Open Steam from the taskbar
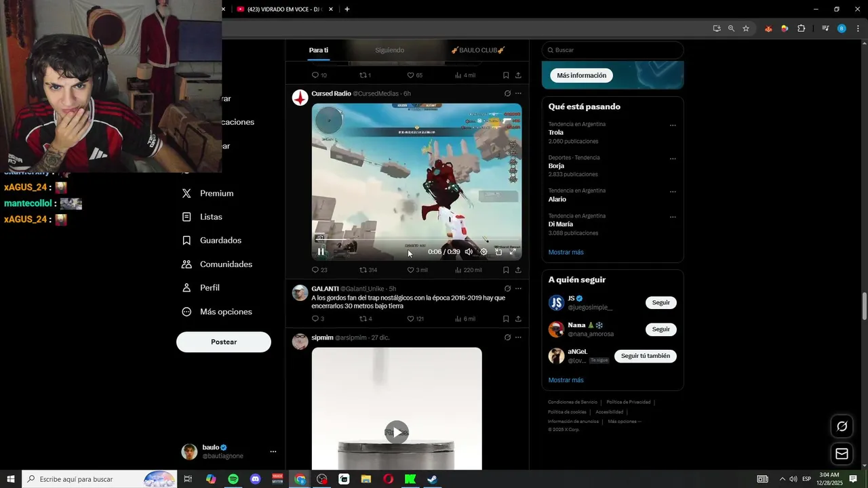Image resolution: width=868 pixels, height=488 pixels. pos(432,479)
